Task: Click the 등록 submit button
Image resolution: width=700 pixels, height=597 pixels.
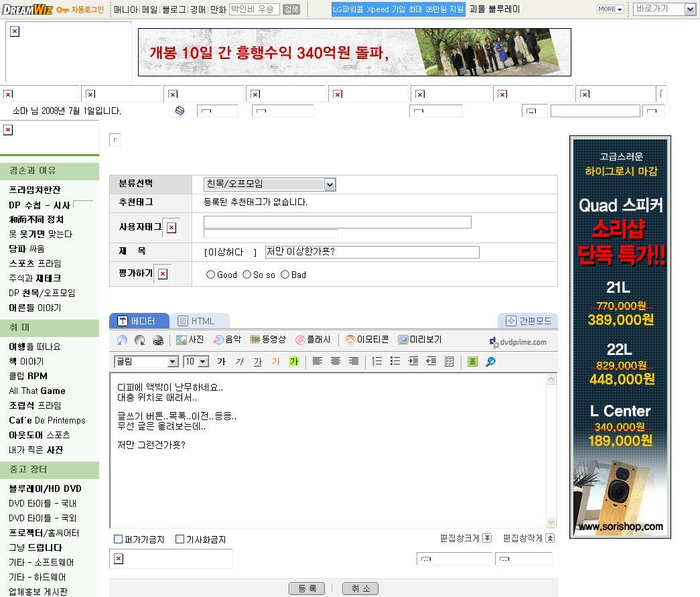Action: point(307,588)
